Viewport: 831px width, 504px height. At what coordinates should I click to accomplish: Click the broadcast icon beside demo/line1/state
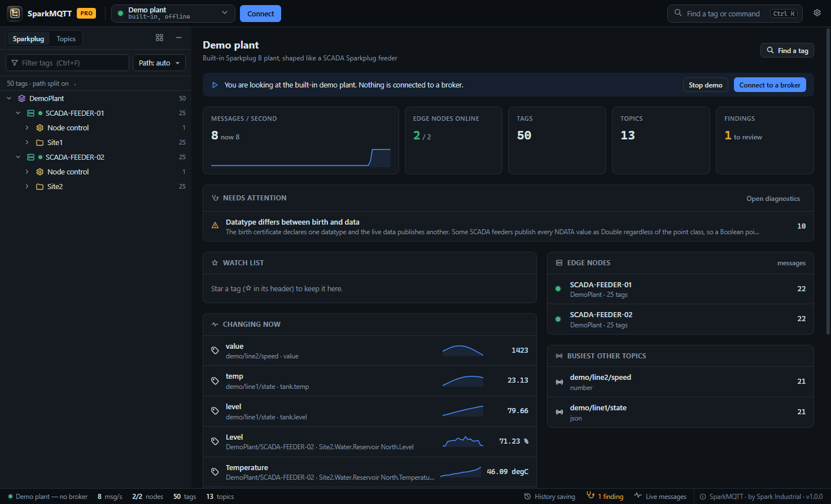559,413
